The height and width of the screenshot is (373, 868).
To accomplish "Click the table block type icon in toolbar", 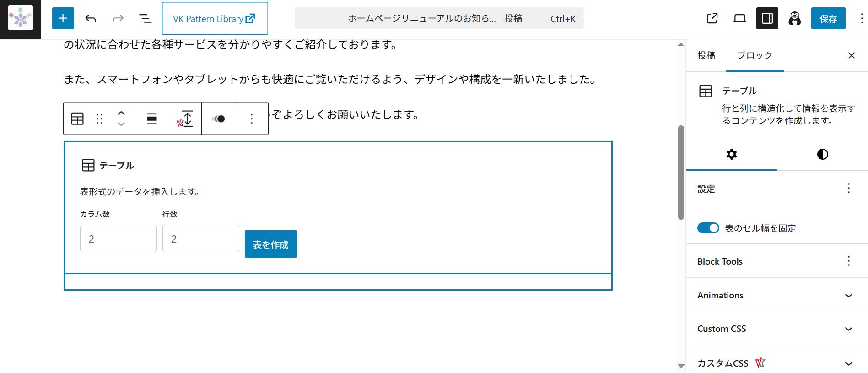I will coord(77,119).
